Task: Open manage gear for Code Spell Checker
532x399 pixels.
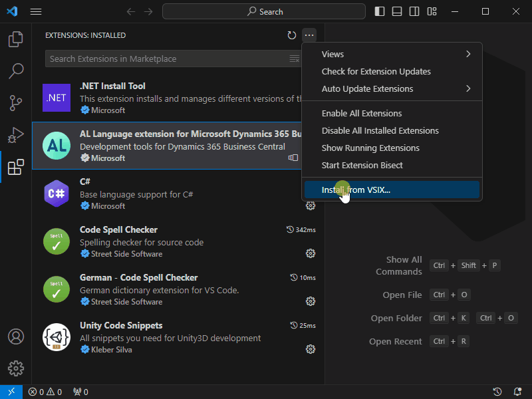Action: (311, 253)
